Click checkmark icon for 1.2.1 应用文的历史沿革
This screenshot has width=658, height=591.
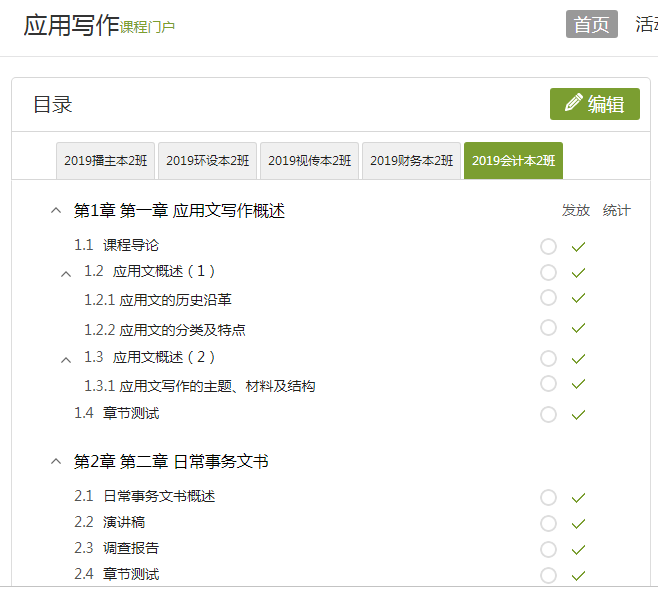coord(578,298)
